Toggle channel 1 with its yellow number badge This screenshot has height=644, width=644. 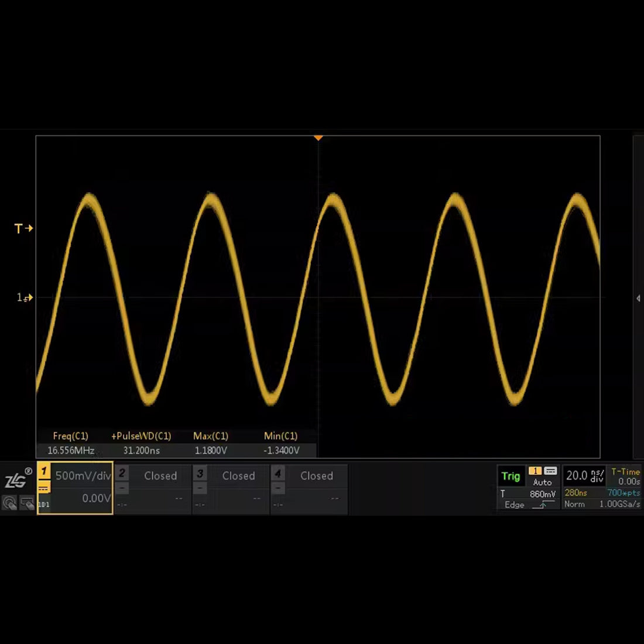[44, 471]
